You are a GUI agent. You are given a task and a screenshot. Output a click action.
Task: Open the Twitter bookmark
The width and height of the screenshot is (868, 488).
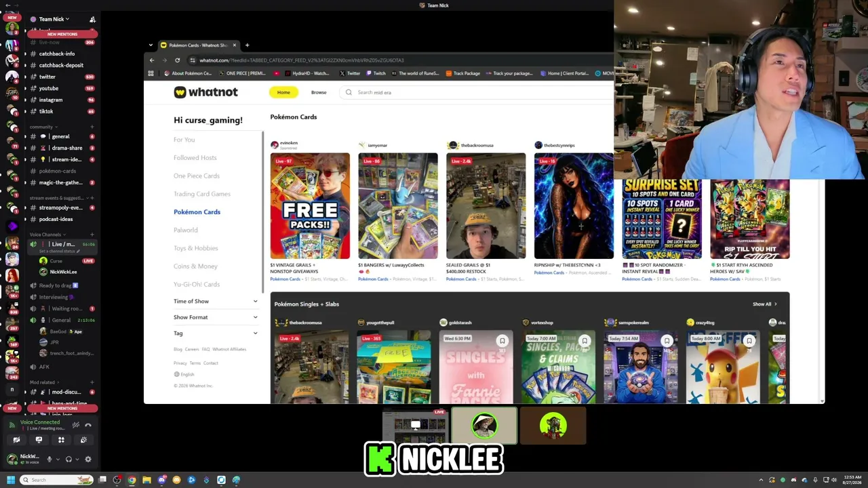(350, 73)
